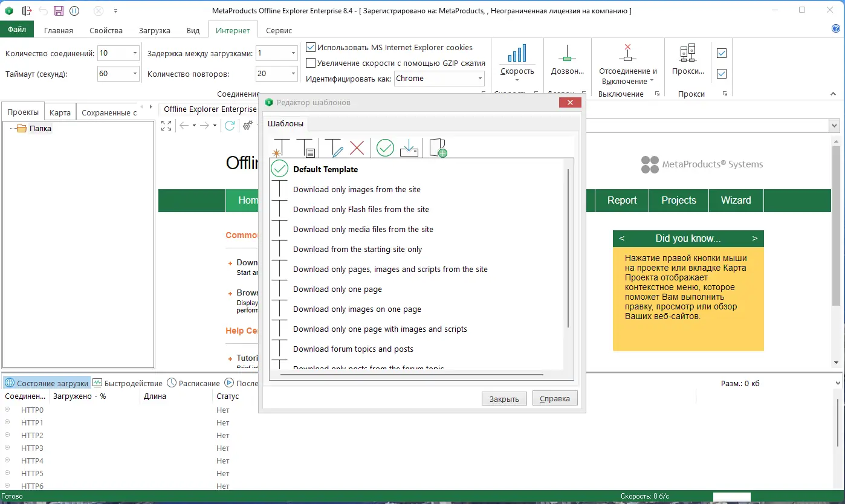Screen dimensions: 845x504
Task: Click the Отсоединение и Выключение icon
Action: (627, 53)
